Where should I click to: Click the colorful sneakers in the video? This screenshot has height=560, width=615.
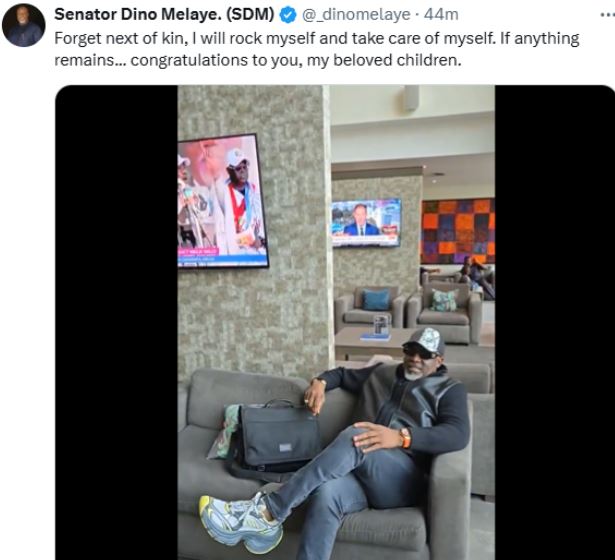[x=238, y=520]
